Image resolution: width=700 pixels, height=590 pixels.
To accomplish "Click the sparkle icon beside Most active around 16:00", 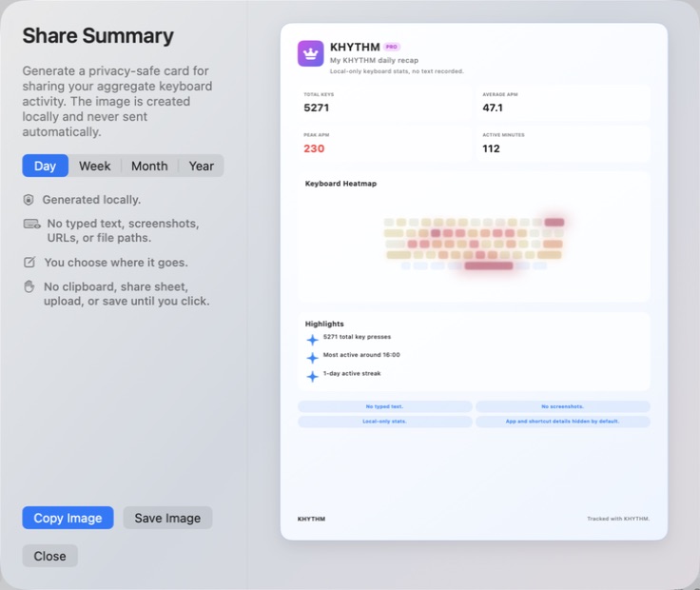I will [x=313, y=358].
